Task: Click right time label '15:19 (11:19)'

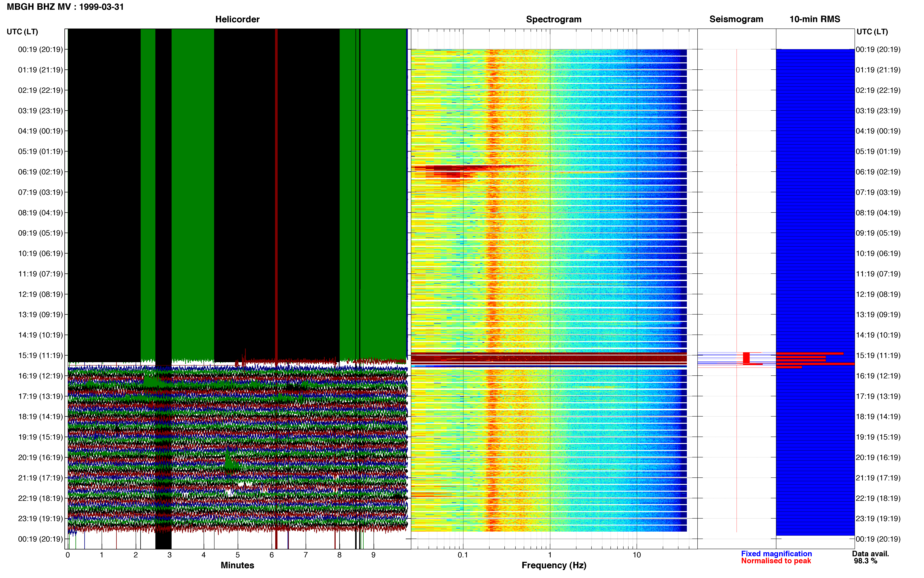Action: pyautogui.click(x=878, y=355)
